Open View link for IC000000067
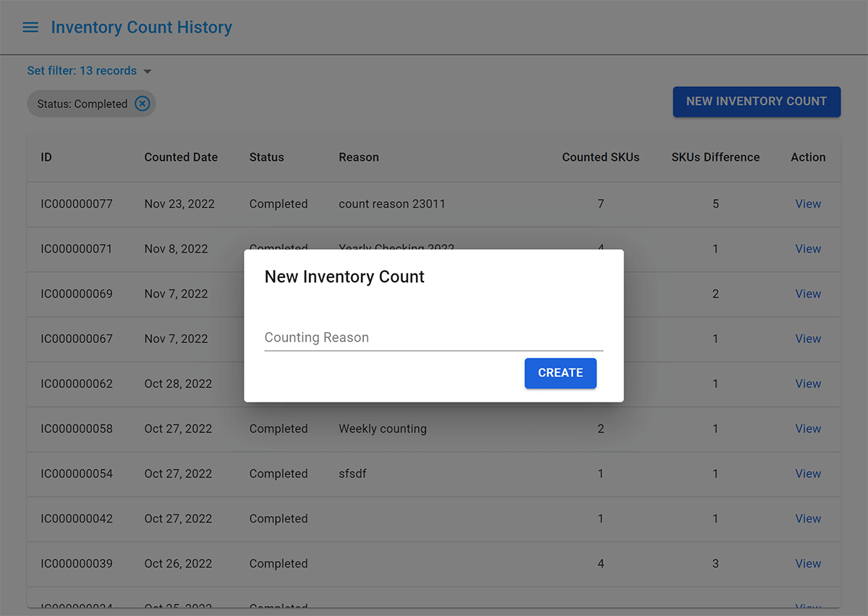 click(807, 339)
